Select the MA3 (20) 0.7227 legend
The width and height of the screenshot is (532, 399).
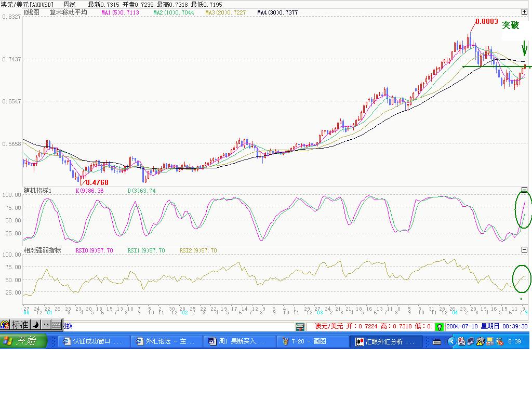click(225, 12)
